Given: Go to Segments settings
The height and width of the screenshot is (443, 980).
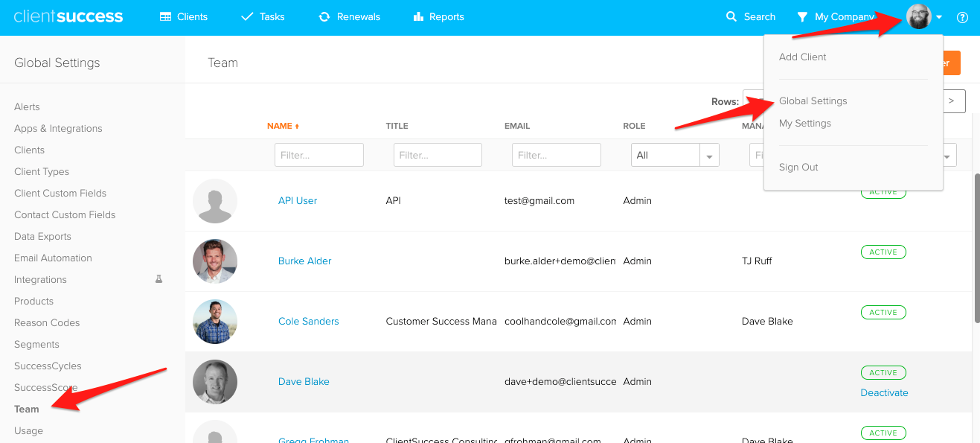Looking at the screenshot, I should pos(36,344).
